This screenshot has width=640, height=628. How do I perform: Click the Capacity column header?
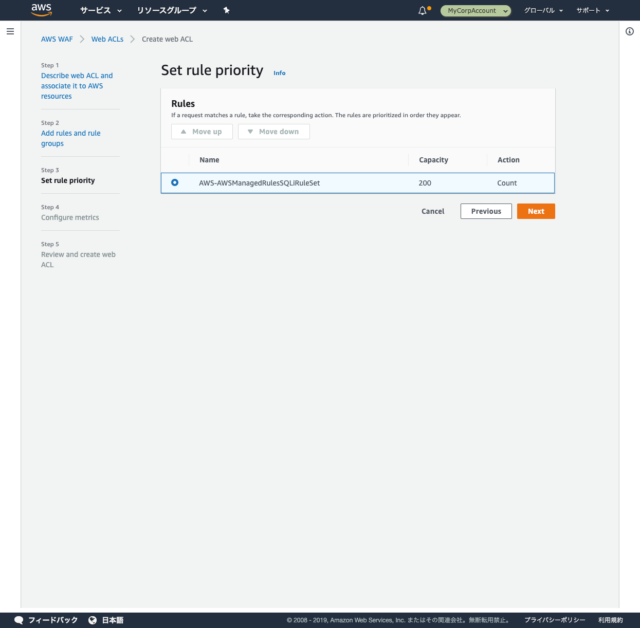tap(433, 160)
